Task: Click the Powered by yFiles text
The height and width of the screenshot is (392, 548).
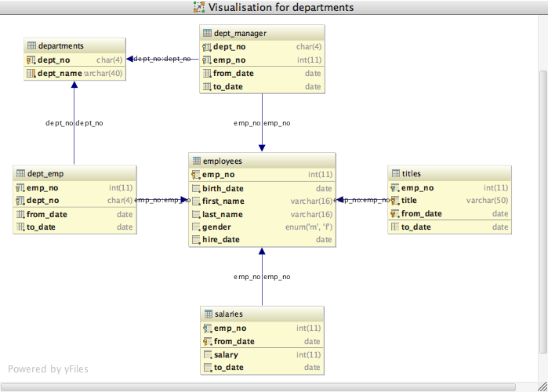Action: (x=49, y=369)
